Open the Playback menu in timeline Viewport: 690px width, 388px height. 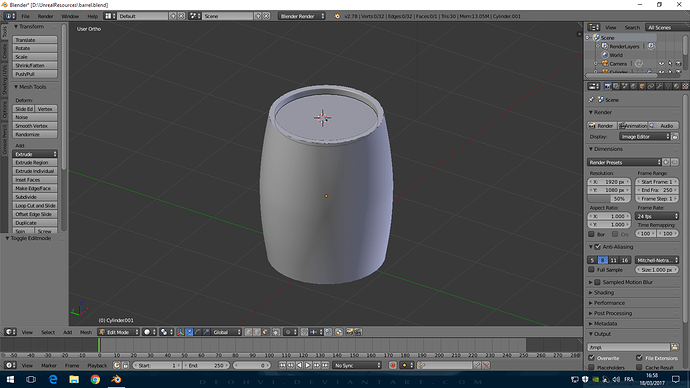click(x=97, y=365)
